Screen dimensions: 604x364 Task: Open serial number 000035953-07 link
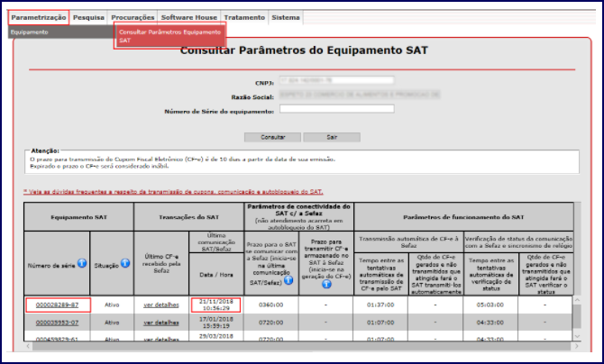tap(57, 323)
